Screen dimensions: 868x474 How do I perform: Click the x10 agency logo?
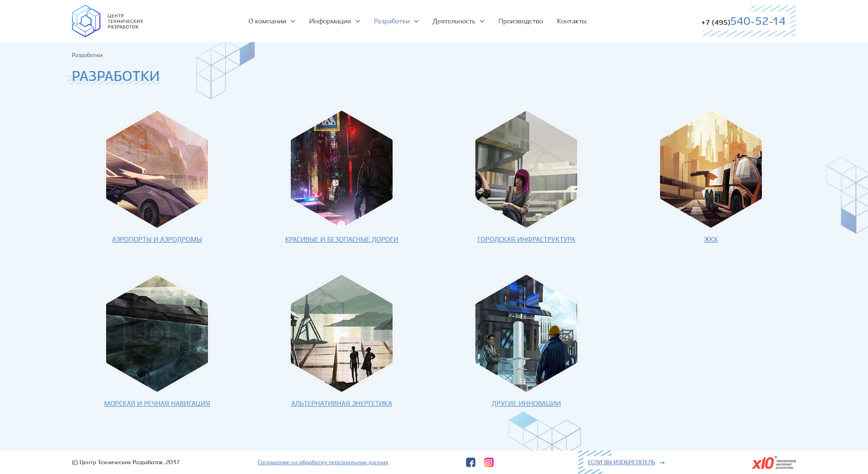[774, 462]
